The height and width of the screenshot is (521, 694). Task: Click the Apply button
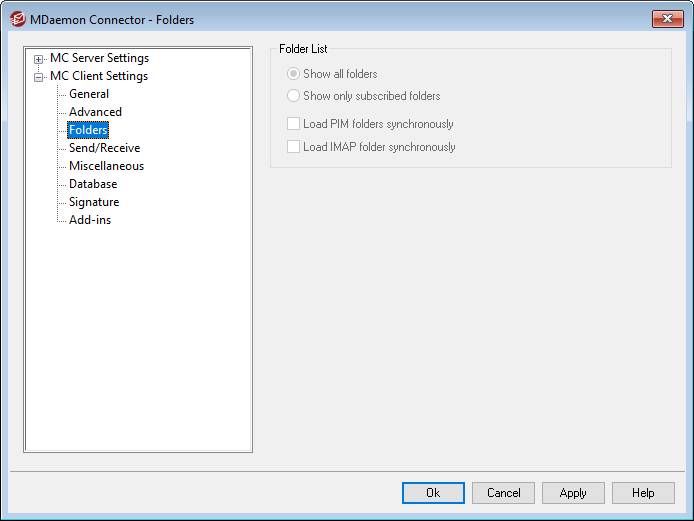(573, 493)
